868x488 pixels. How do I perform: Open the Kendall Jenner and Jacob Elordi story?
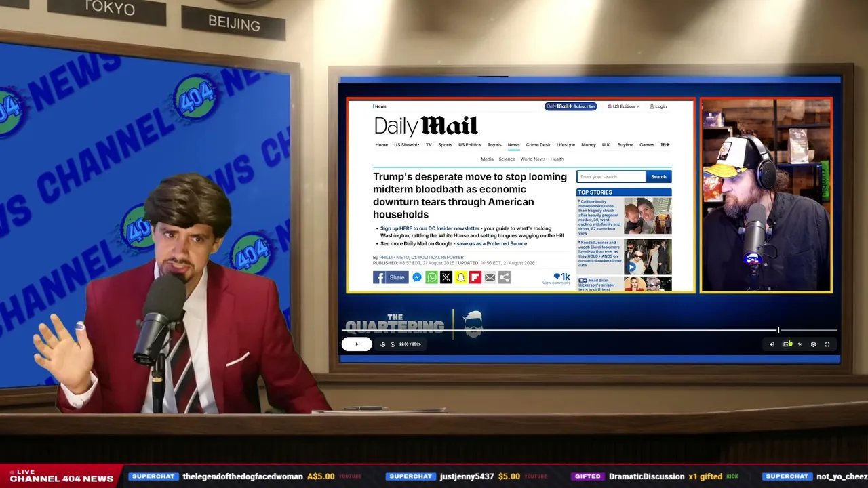(599, 254)
